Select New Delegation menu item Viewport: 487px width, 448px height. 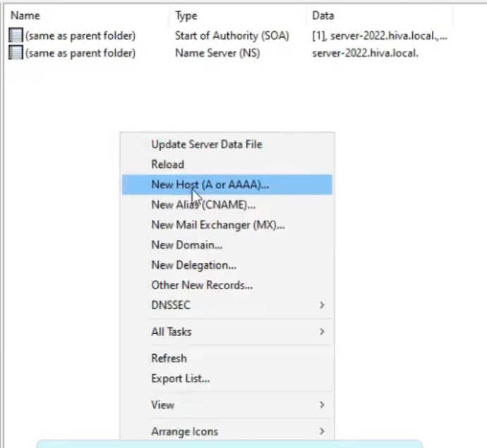[227, 265]
